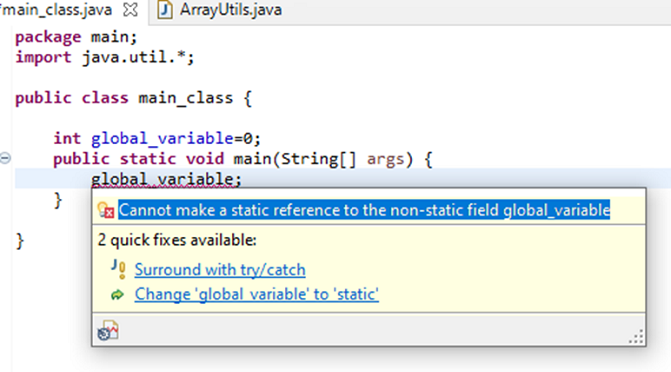Grab the hover popup resize handle

[x=636, y=336]
